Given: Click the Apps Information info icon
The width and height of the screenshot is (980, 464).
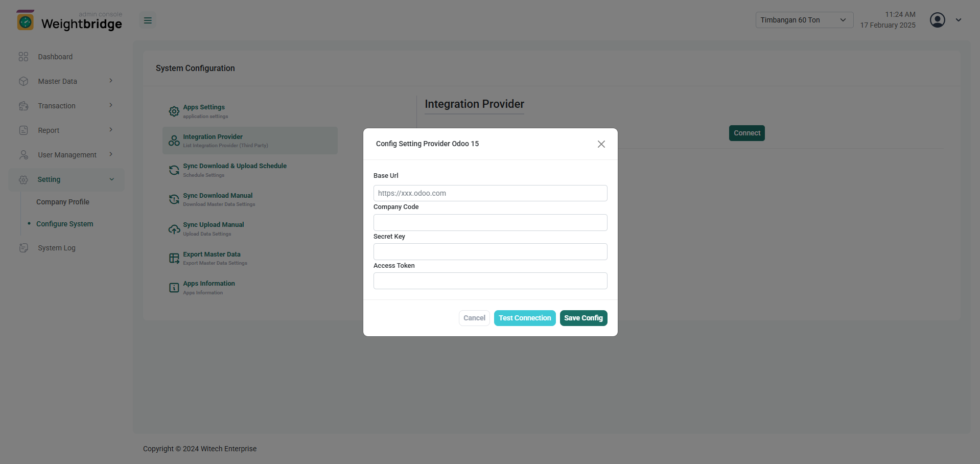Looking at the screenshot, I should click(x=173, y=287).
